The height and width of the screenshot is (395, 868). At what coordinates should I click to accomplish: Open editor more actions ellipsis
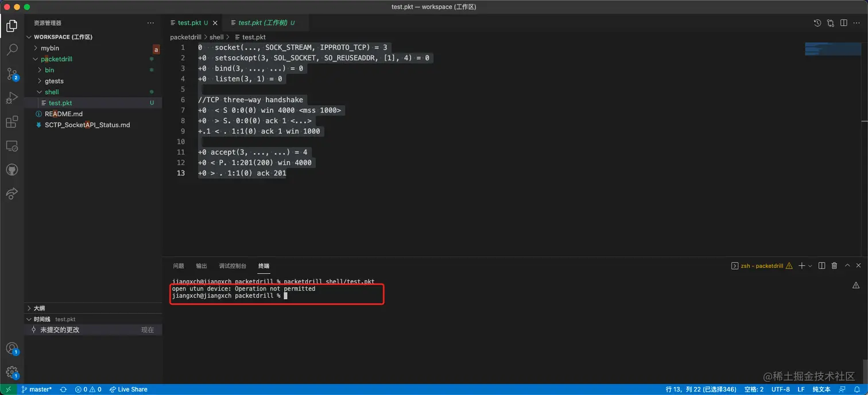point(857,23)
